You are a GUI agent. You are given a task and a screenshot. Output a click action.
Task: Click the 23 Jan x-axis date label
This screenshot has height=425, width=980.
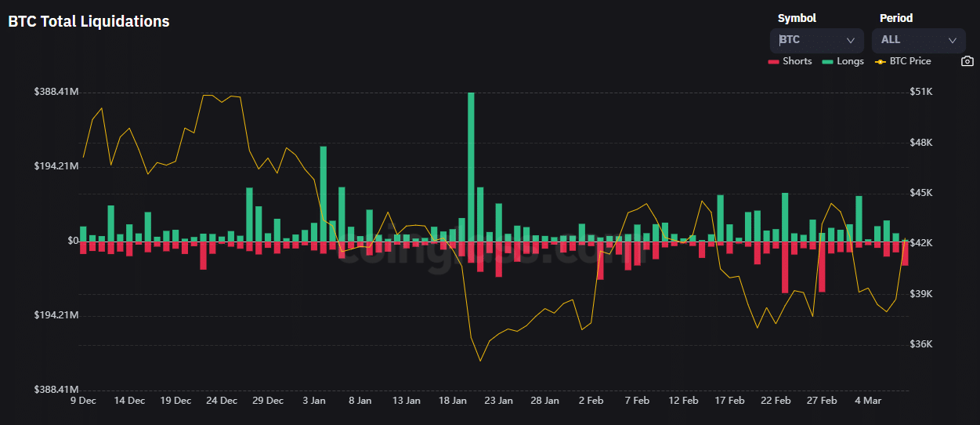[x=498, y=401]
